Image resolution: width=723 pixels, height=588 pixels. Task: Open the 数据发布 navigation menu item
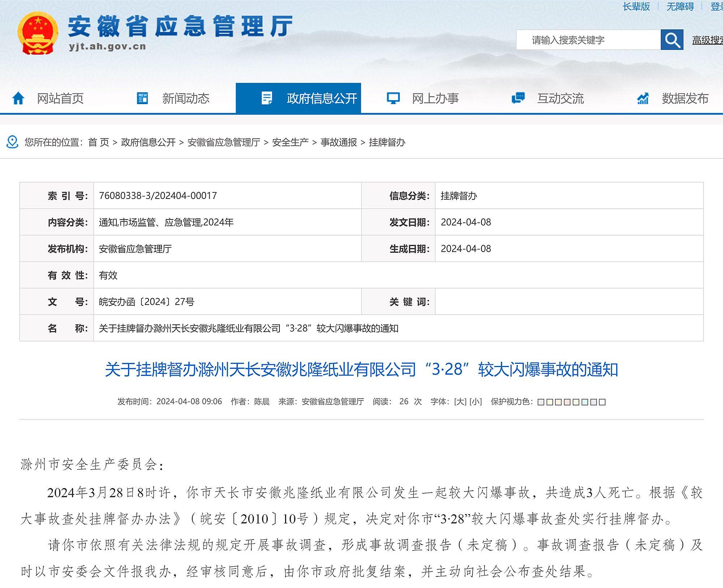(x=685, y=98)
